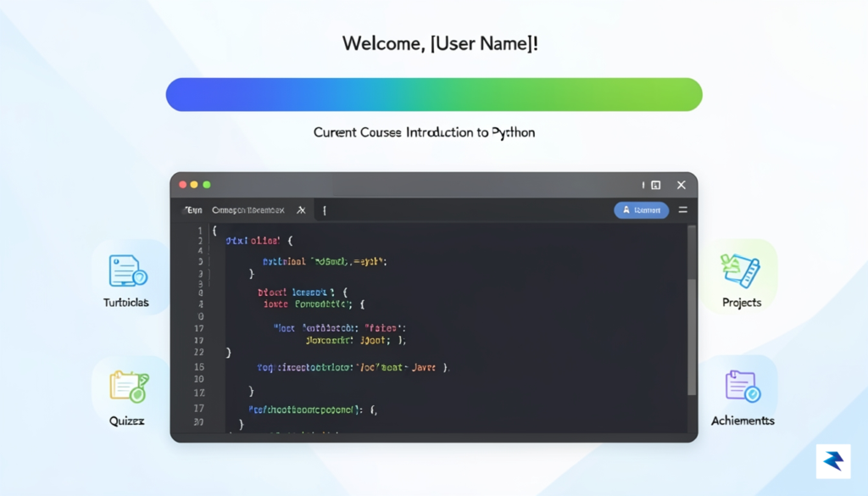
Task: Click code line beginning "bytlnieal"
Action: coord(325,261)
